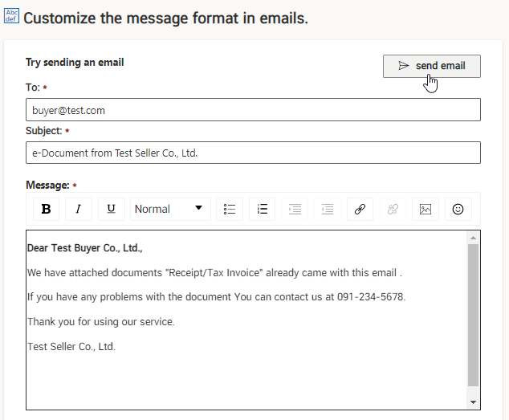Click the "Try sending an email" heading

tap(75, 63)
